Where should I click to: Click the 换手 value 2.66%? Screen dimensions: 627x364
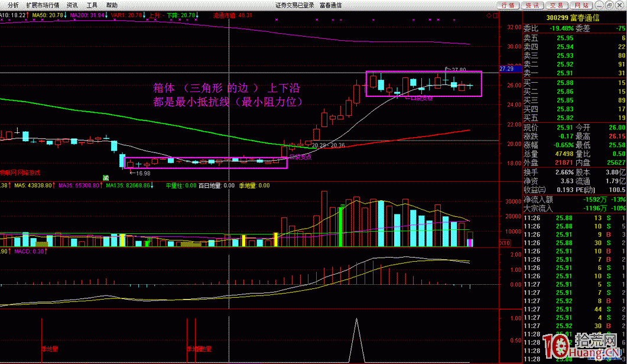pyautogui.click(x=564, y=173)
